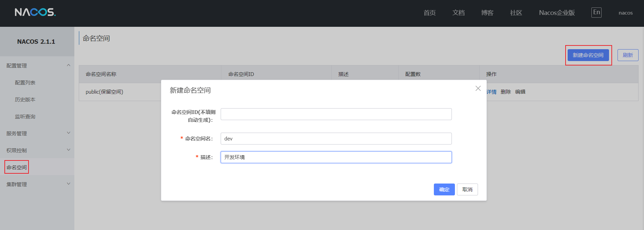Viewport: 644px width, 230px height.
Task: Open the nacos user menu
Action: click(x=626, y=13)
